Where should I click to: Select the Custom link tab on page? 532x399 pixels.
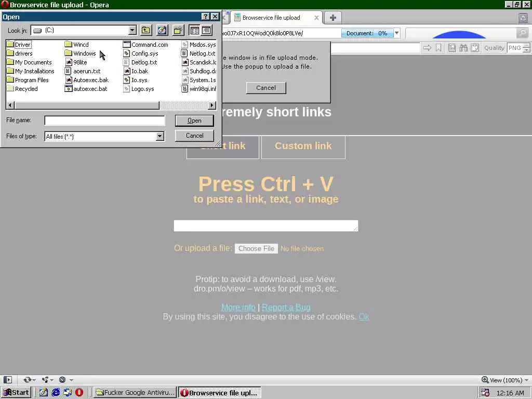click(303, 146)
